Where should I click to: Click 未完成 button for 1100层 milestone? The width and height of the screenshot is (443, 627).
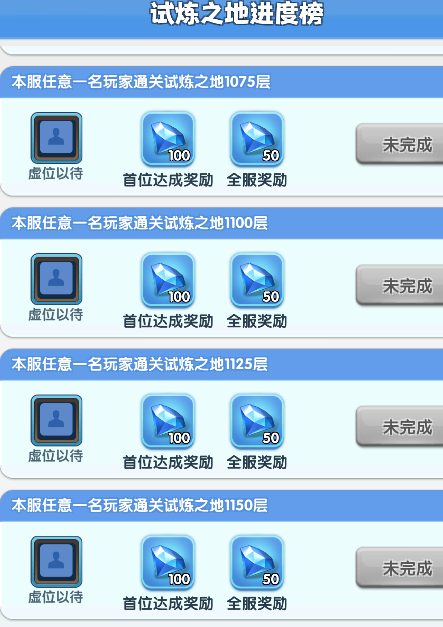[x=399, y=285]
